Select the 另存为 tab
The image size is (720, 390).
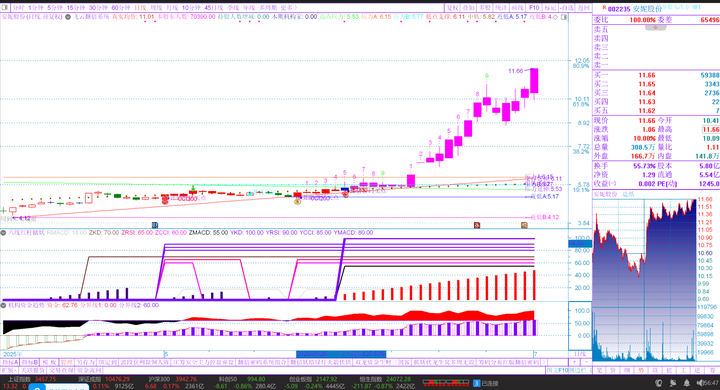tap(85, 362)
